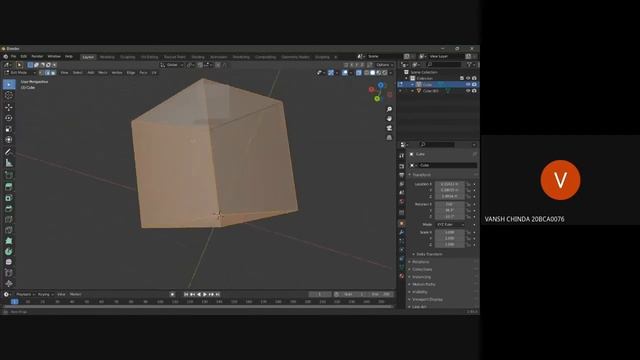
Task: Open the Modifiers wrench tab in Properties
Action: (402, 232)
